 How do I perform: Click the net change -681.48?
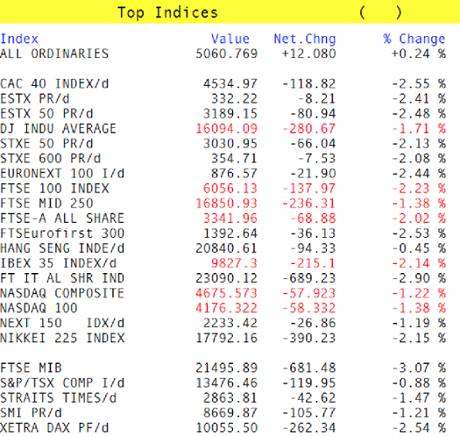[x=309, y=368]
